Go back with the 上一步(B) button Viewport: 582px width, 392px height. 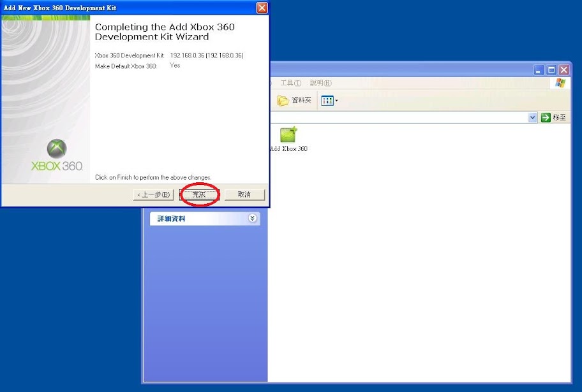tap(153, 194)
